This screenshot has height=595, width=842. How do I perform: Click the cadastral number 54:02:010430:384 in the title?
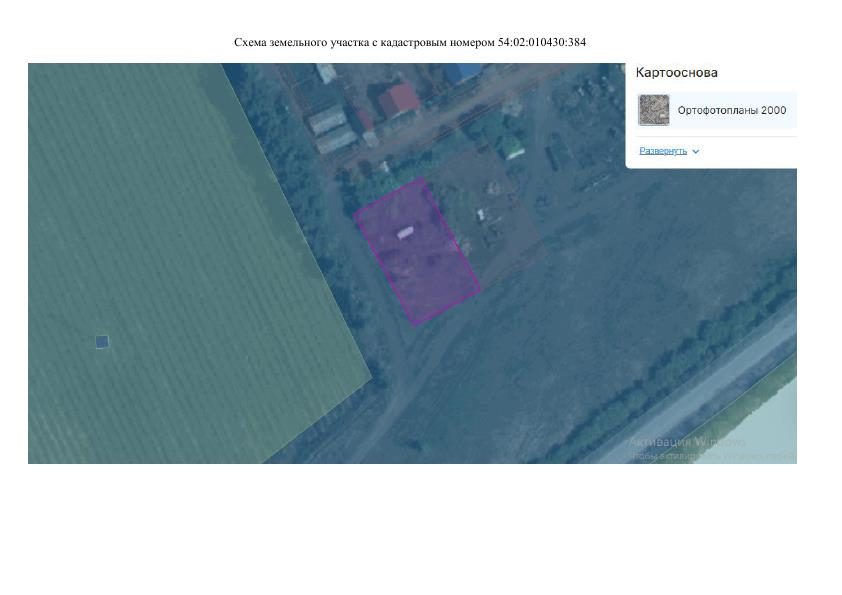coord(542,42)
